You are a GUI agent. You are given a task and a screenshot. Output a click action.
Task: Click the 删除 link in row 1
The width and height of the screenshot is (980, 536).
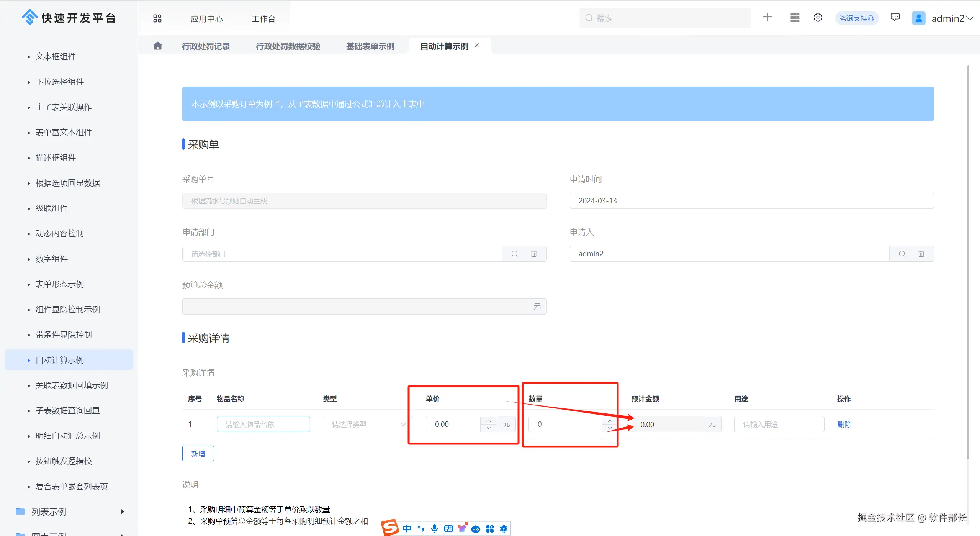pos(844,424)
